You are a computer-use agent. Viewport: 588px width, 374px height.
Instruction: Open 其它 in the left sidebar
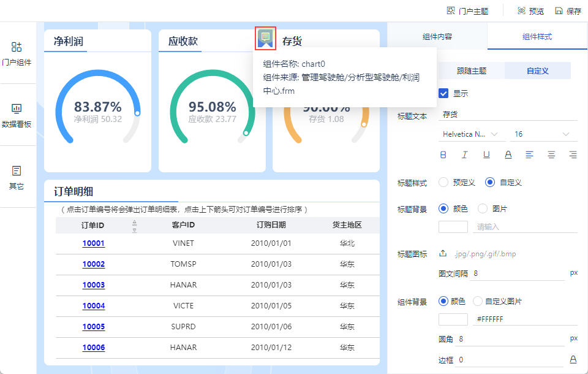point(17,177)
